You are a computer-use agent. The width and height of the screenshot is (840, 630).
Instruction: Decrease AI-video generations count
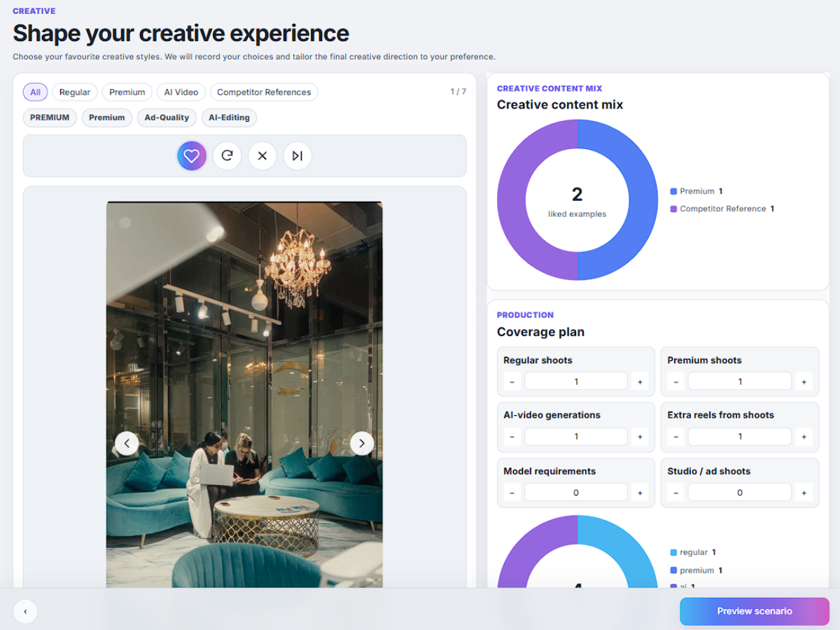(x=512, y=437)
